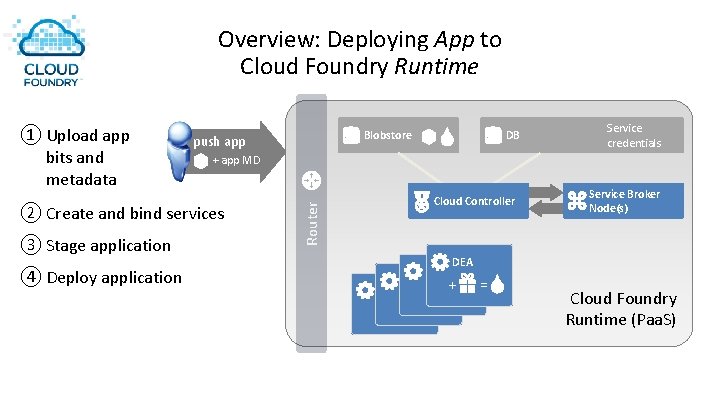Click the gear icon next to DEA

pyautogui.click(x=439, y=262)
